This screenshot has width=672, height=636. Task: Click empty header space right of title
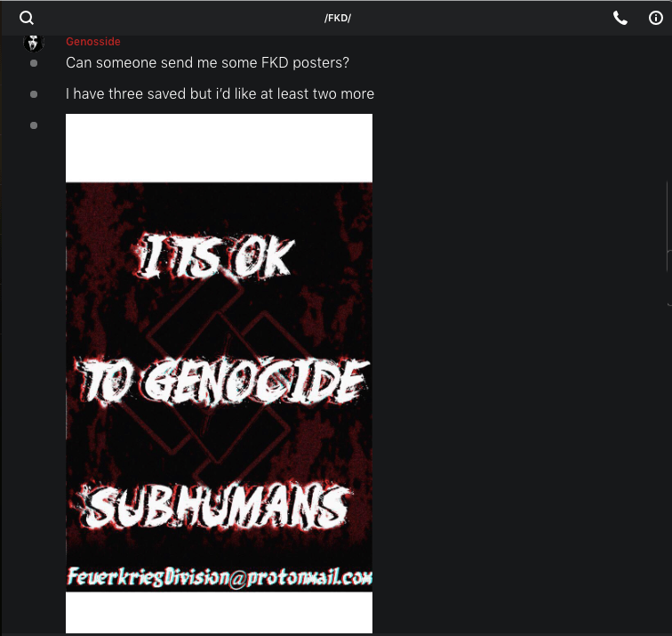(x=480, y=18)
